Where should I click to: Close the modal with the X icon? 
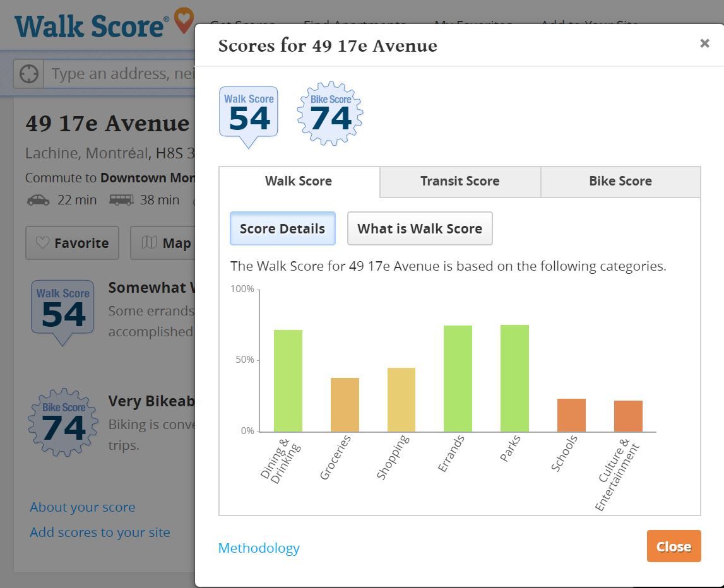(x=704, y=44)
